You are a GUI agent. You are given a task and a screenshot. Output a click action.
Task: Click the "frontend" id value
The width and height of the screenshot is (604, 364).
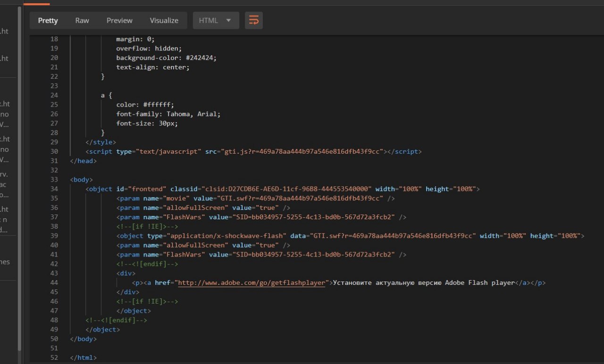tap(147, 189)
